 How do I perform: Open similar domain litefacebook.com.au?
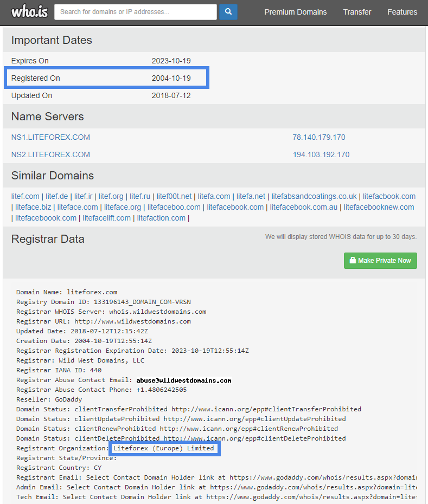[303, 208]
